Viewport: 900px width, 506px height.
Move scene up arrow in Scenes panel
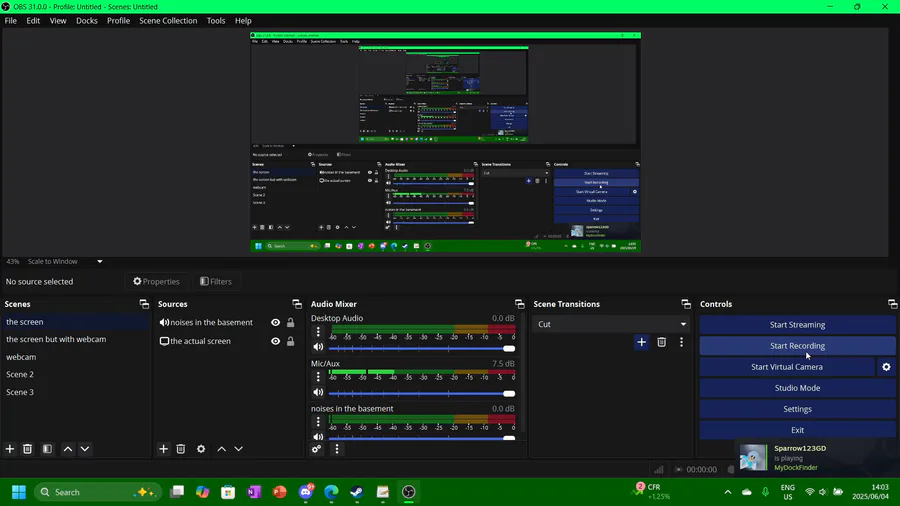[68, 449]
